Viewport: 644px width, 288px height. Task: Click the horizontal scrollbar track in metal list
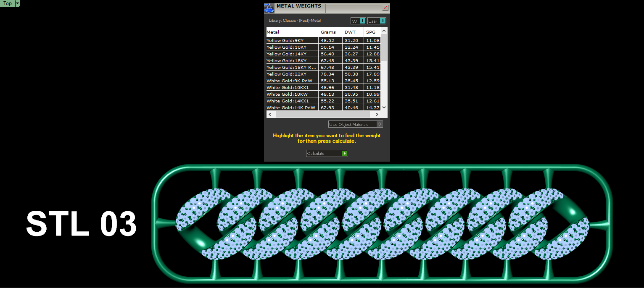click(323, 114)
